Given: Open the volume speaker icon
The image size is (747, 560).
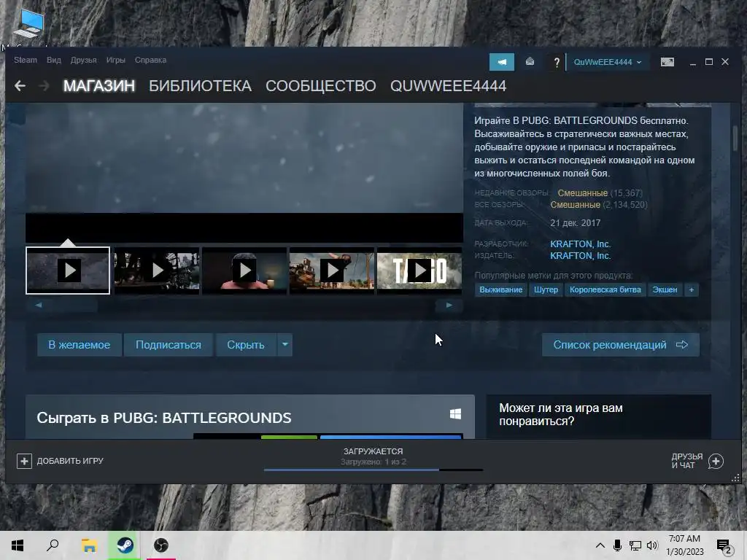Looking at the screenshot, I should [652, 545].
